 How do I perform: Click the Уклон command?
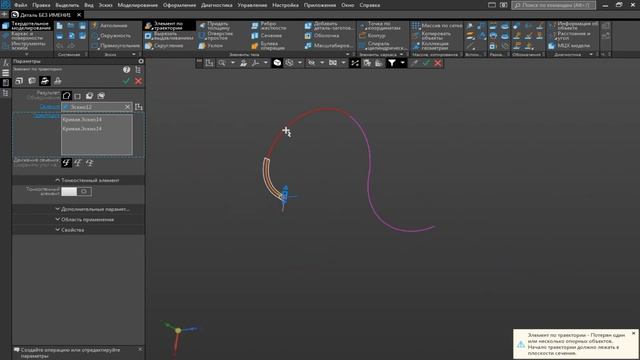[211, 46]
